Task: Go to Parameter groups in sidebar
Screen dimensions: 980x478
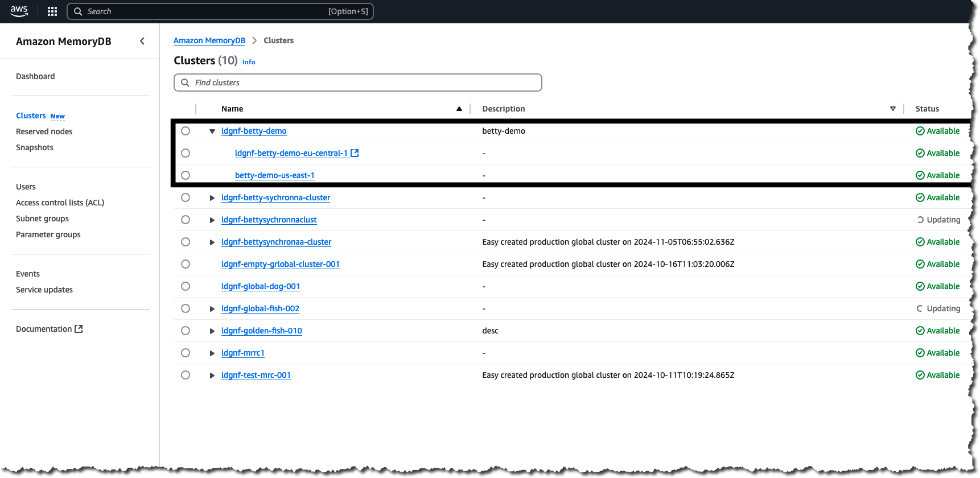Action: pyautogui.click(x=48, y=234)
